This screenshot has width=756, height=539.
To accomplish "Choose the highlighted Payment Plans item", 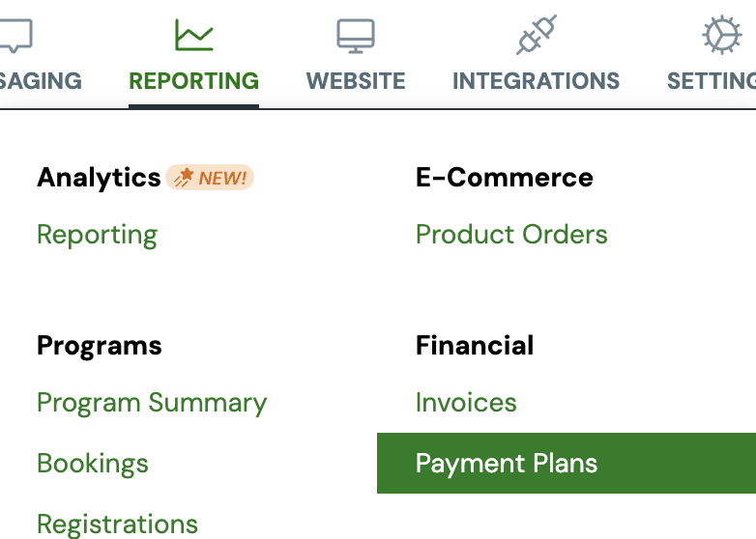I will click(567, 463).
